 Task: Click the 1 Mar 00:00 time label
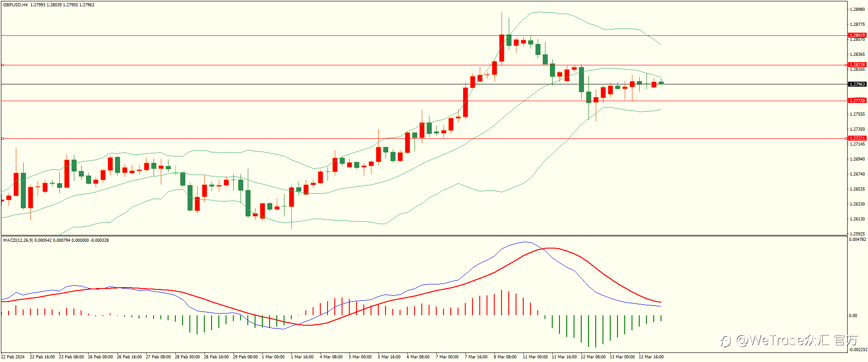pyautogui.click(x=273, y=357)
